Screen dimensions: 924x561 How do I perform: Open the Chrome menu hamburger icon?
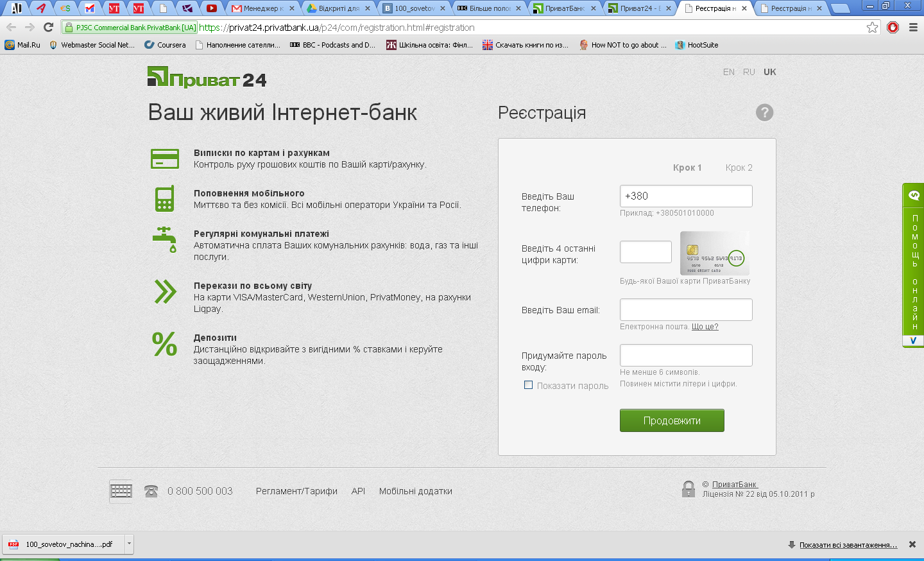pyautogui.click(x=913, y=27)
